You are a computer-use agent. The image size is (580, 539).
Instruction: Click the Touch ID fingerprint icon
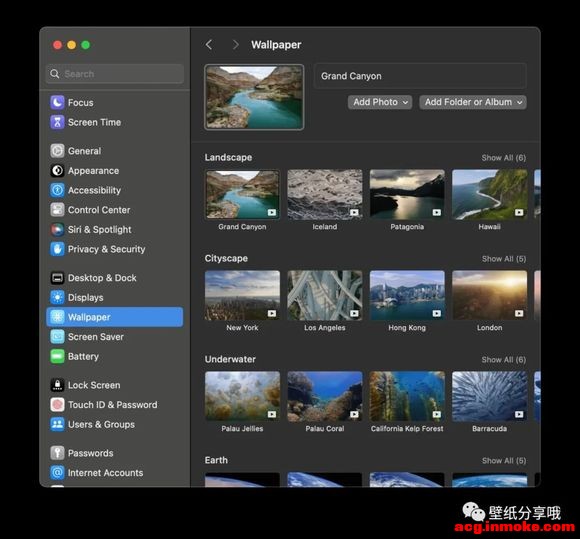click(57, 405)
